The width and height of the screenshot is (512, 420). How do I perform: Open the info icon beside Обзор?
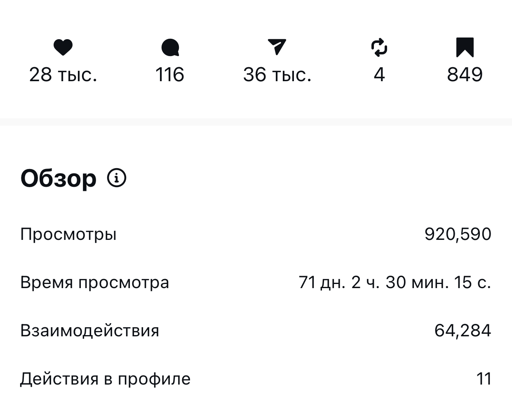[117, 178]
